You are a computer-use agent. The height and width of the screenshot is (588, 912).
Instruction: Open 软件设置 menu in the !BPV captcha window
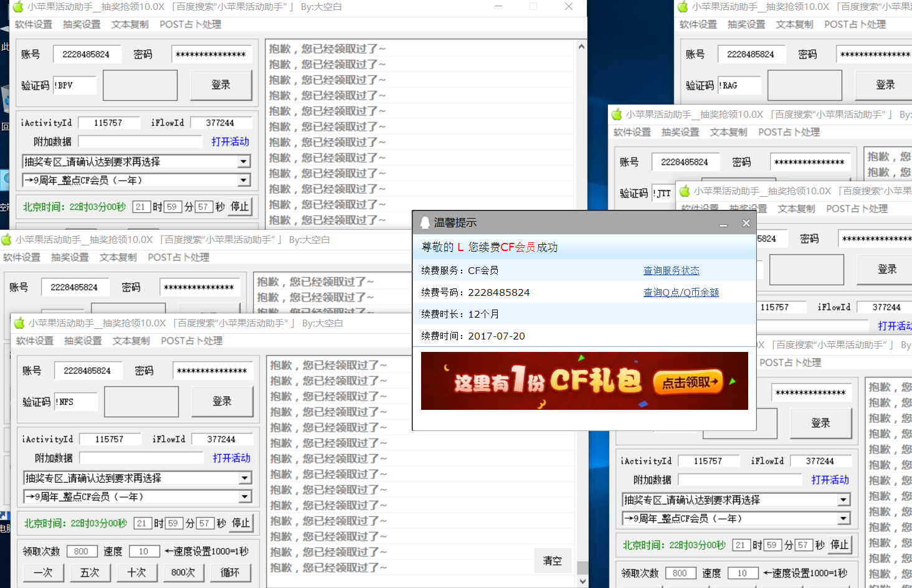(x=34, y=24)
